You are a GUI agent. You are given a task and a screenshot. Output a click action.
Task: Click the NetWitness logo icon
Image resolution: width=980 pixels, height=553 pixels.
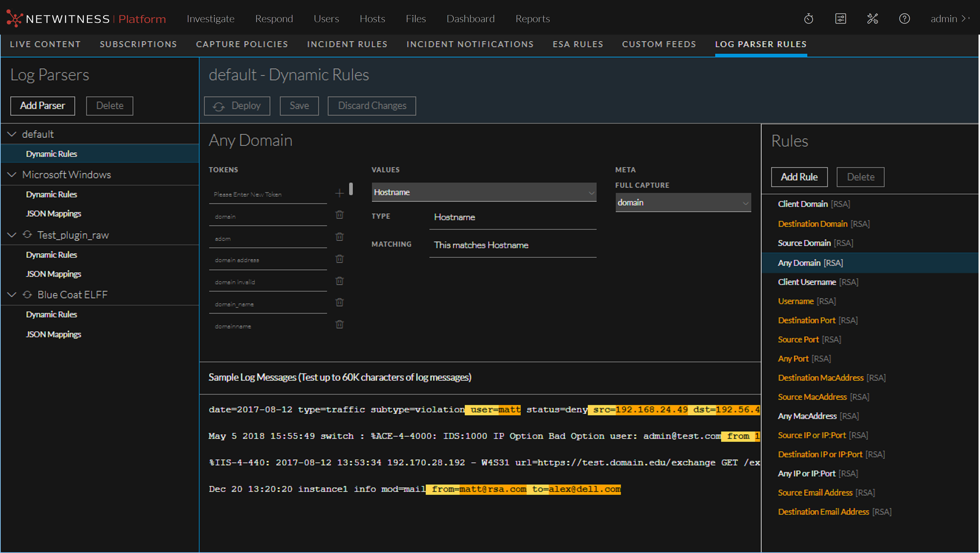[x=14, y=18]
